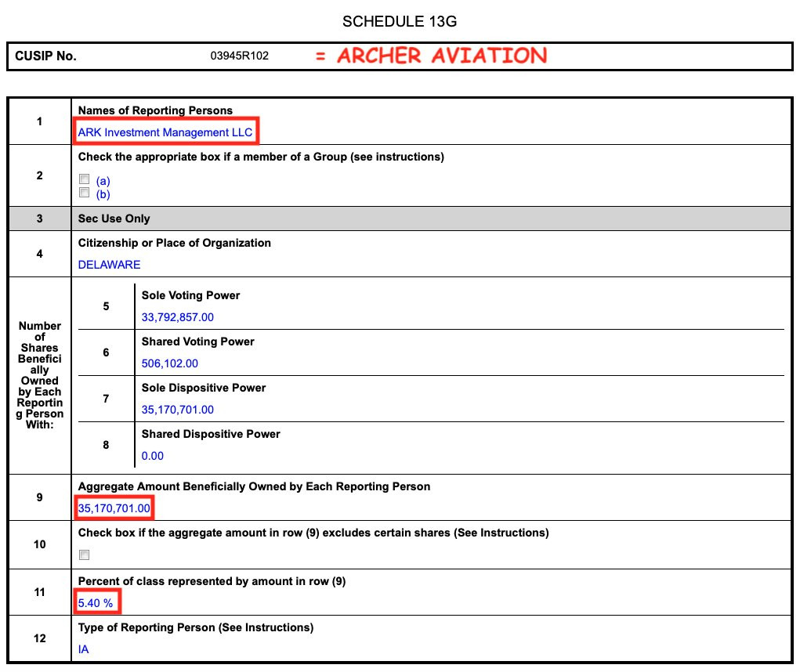Image resolution: width=800 pixels, height=672 pixels.
Task: Click the 5.40 % percent of class value
Action: pos(96,603)
